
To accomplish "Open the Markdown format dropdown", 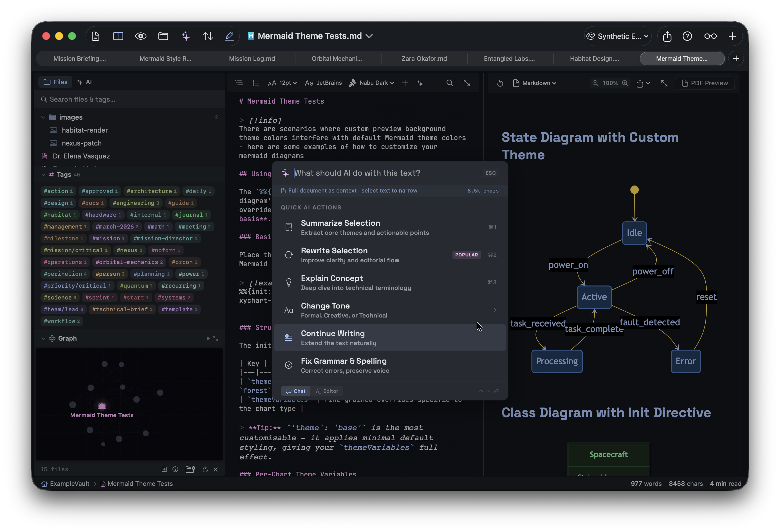I will [535, 83].
